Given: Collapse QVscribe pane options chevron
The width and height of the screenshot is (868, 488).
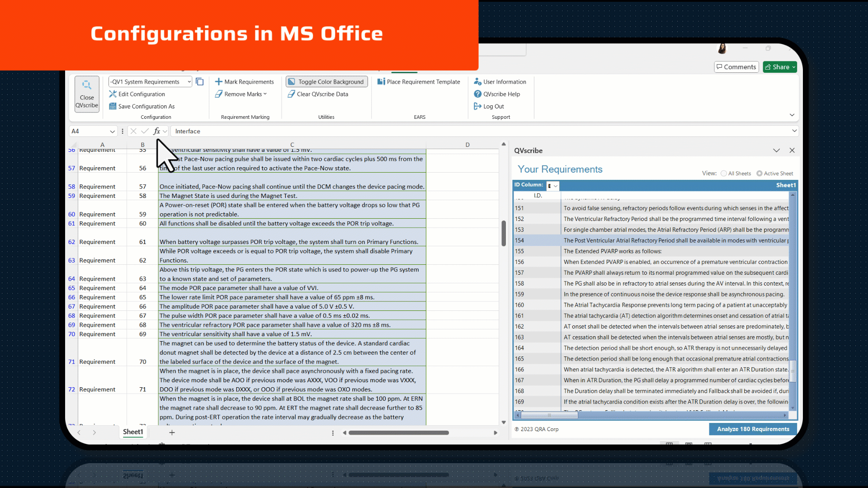Looking at the screenshot, I should pos(776,150).
